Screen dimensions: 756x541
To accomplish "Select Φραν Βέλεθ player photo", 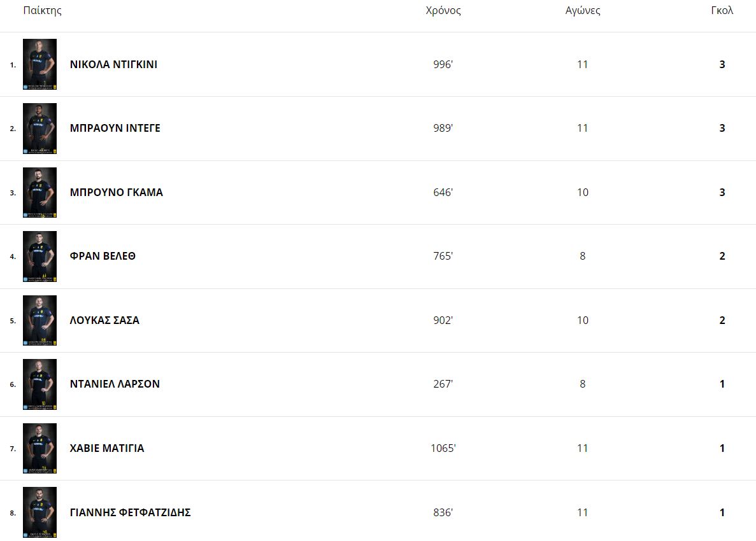I will pyautogui.click(x=39, y=256).
